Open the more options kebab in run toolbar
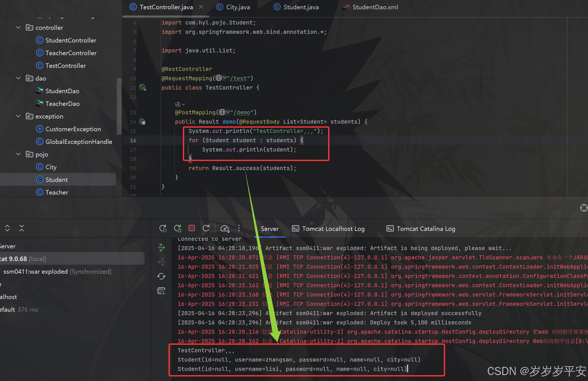Screen dimensions: 588x381 (x=239, y=228)
